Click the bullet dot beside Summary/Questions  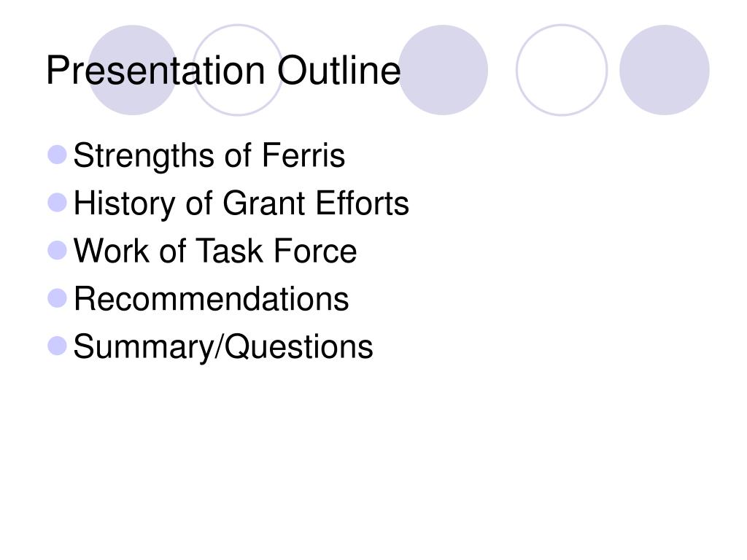pyautogui.click(x=57, y=346)
